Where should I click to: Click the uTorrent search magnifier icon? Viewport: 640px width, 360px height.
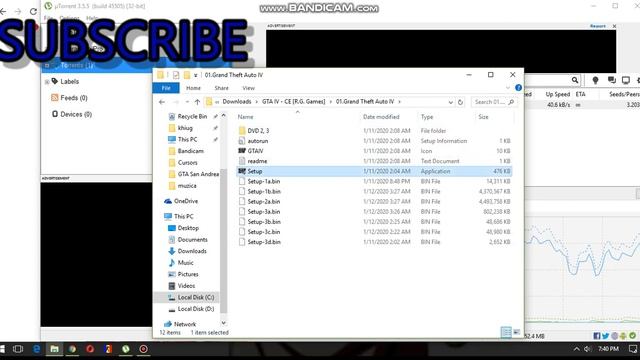tap(575, 80)
